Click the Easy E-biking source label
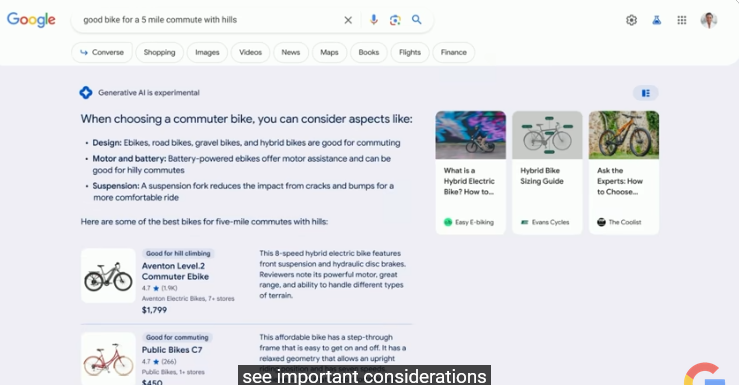This screenshot has height=385, width=739. click(468, 222)
